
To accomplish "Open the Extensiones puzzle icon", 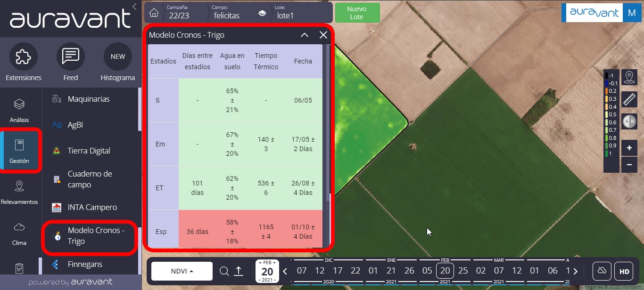I will pos(24,56).
